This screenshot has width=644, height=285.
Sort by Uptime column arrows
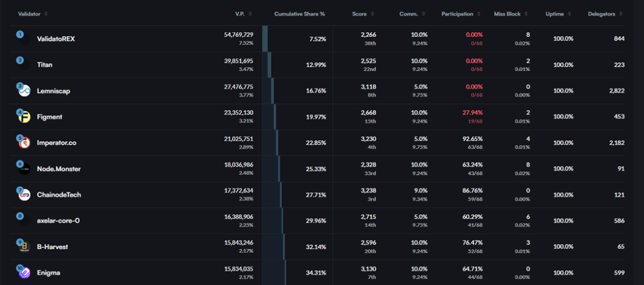pyautogui.click(x=569, y=14)
